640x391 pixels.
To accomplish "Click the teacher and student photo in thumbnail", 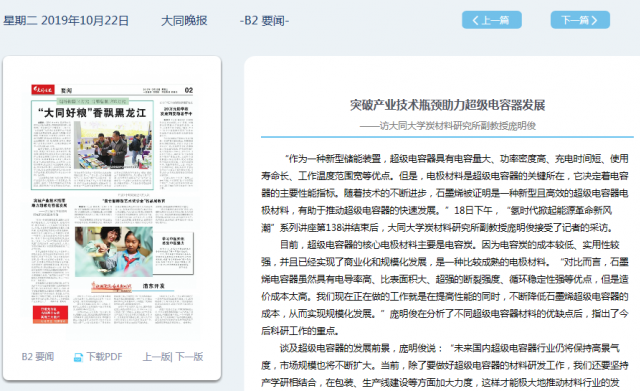I will click(x=114, y=252).
